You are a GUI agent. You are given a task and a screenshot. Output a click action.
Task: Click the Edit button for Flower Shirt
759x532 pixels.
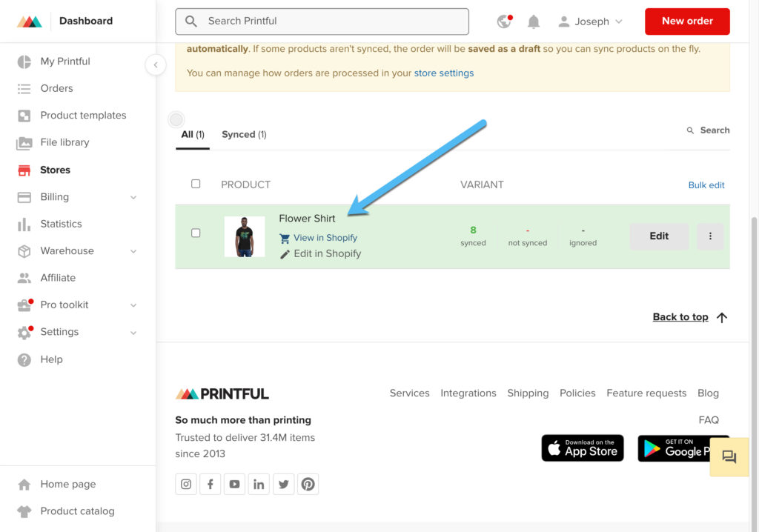tap(659, 236)
